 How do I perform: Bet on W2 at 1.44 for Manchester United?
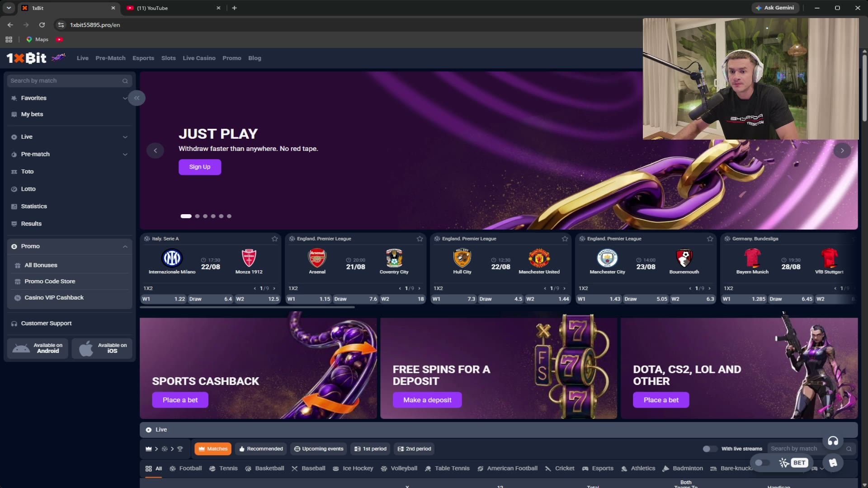pyautogui.click(x=547, y=299)
